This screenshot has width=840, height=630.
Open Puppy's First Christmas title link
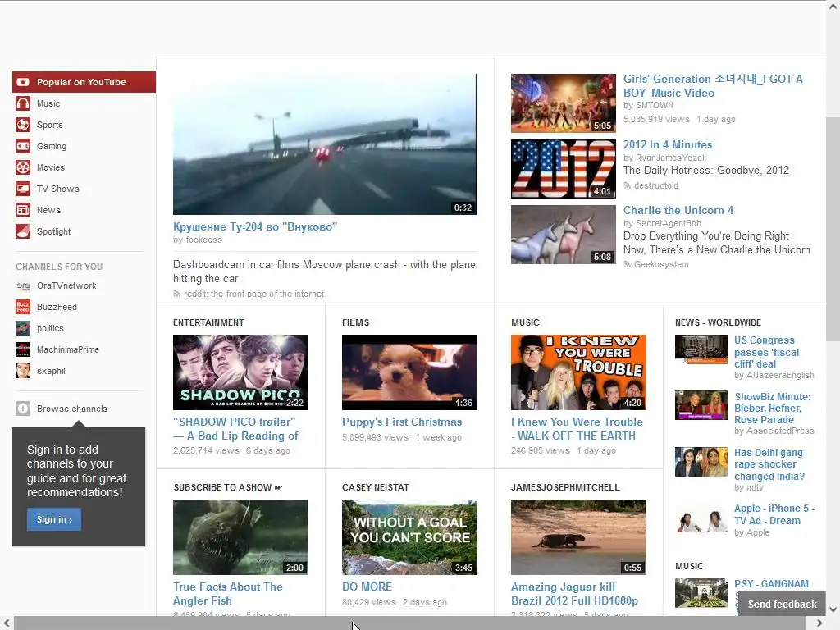coord(402,422)
